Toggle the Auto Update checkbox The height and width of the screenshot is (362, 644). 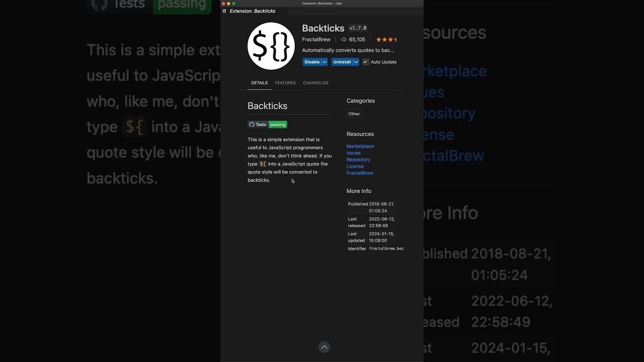click(366, 62)
